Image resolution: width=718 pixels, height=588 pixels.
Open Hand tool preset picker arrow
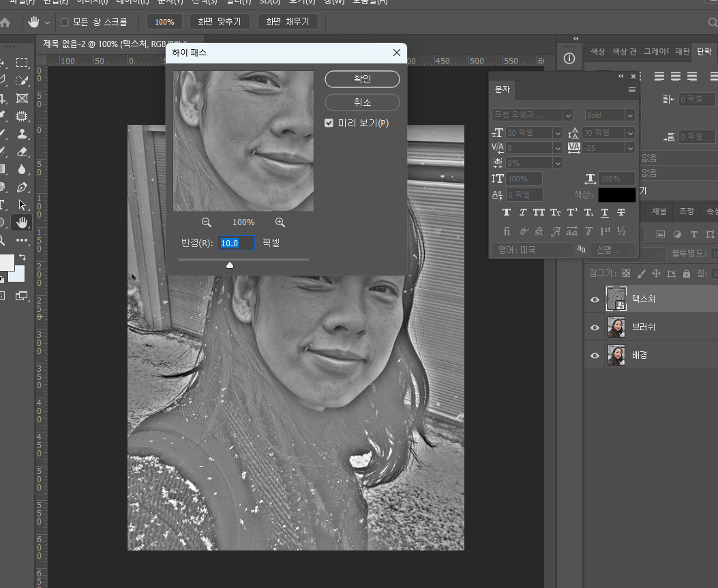pos(47,22)
